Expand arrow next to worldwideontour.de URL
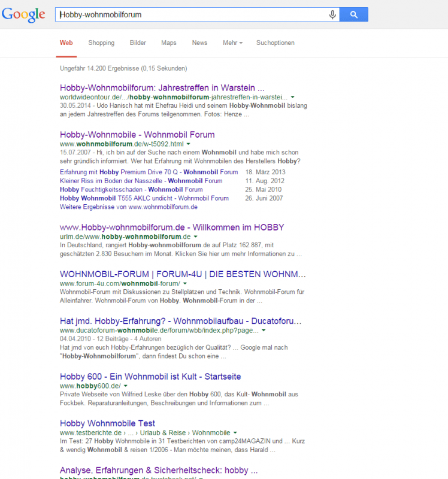The height and width of the screenshot is (479, 448). 293,97
